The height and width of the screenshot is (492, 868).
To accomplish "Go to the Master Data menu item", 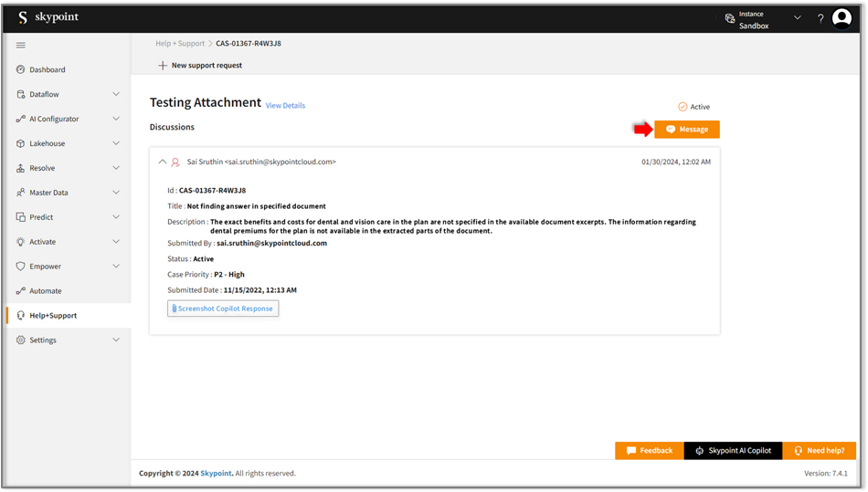I will point(49,193).
